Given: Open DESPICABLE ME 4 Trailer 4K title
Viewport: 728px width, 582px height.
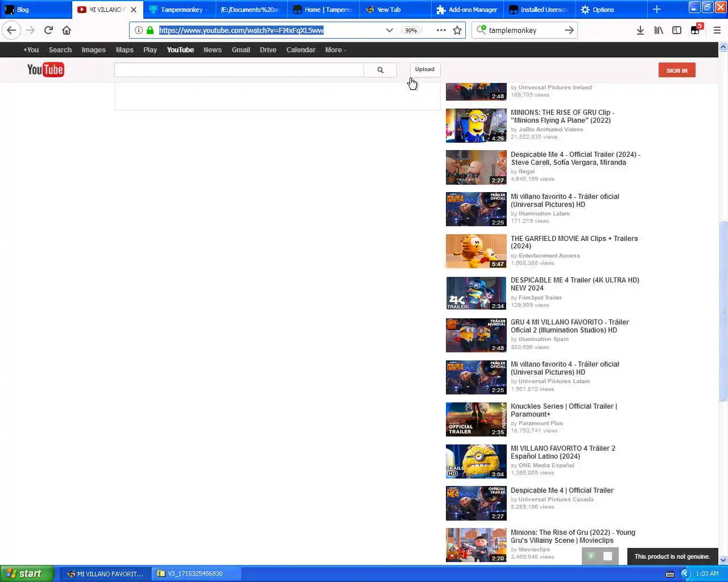Looking at the screenshot, I should [575, 284].
